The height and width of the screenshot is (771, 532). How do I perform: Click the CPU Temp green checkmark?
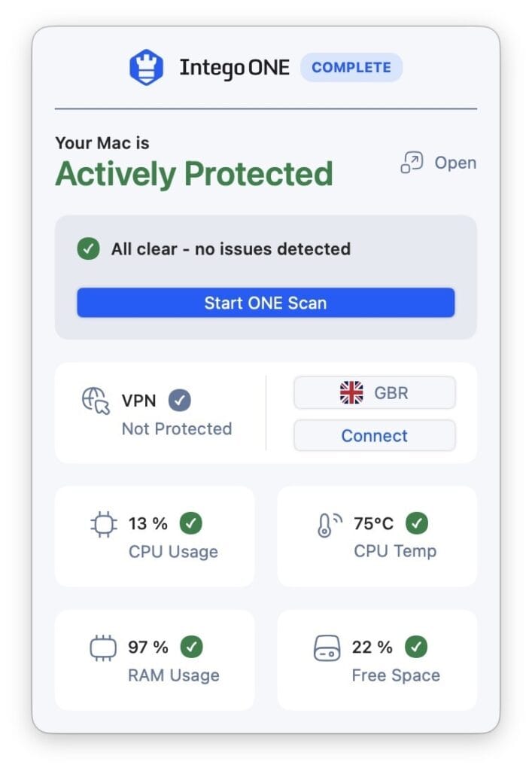pos(416,523)
